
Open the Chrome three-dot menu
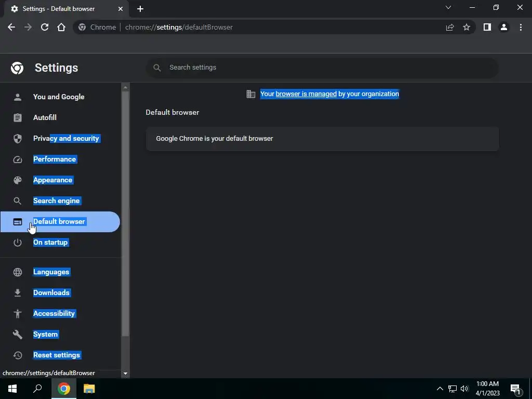[521, 27]
